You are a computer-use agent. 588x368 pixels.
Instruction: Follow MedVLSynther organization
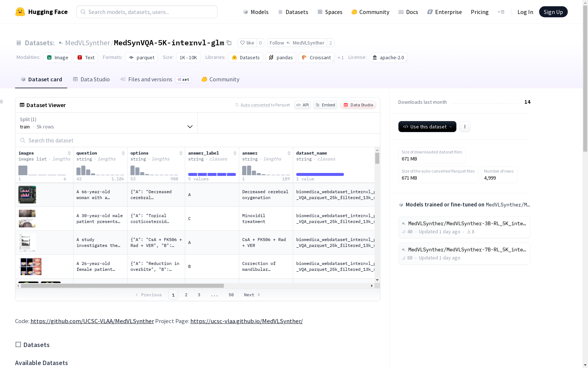coord(297,43)
